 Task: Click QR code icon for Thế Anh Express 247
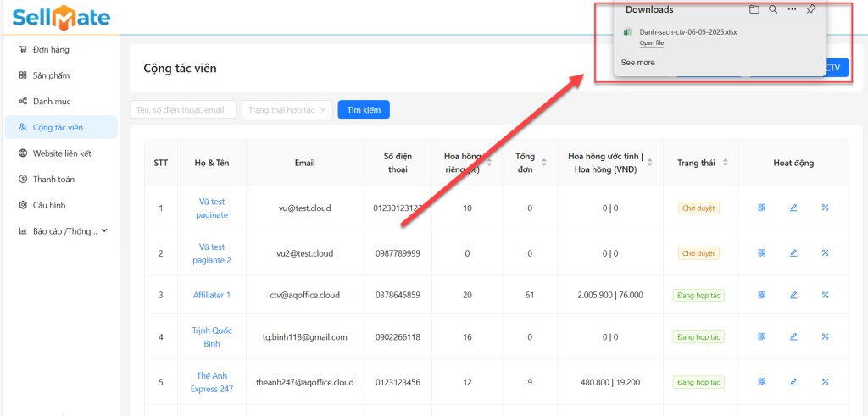pyautogui.click(x=761, y=383)
